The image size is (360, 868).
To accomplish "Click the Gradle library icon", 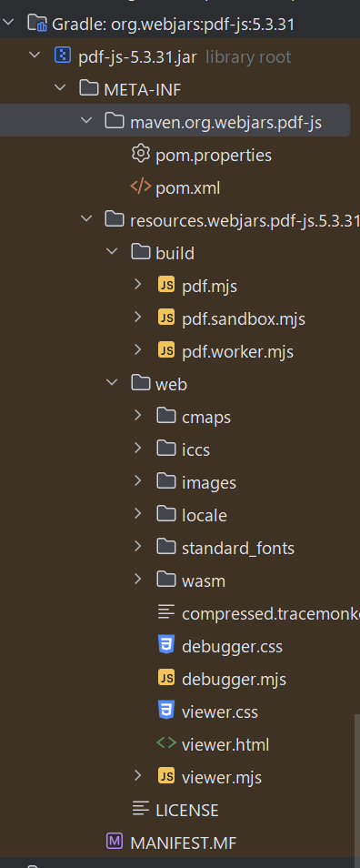I will [x=37, y=24].
